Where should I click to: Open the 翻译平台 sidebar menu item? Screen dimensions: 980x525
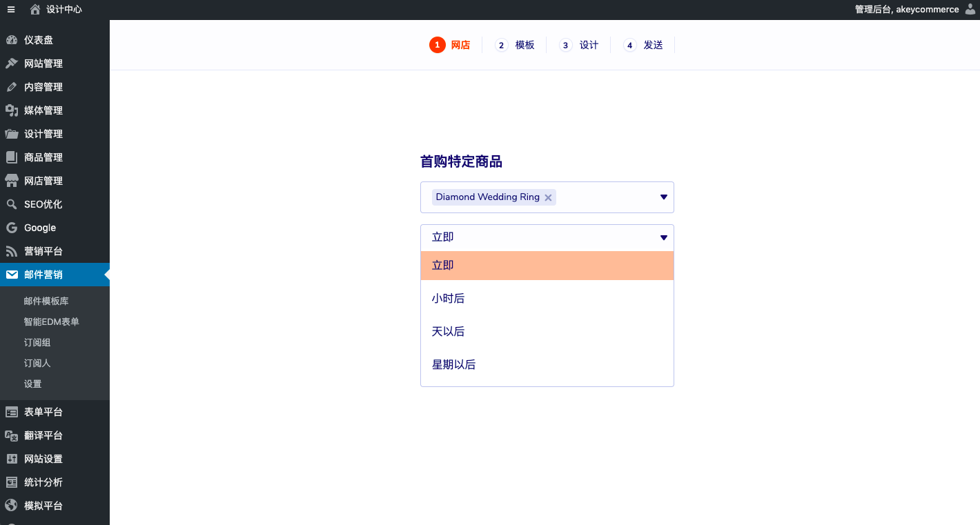pos(43,435)
